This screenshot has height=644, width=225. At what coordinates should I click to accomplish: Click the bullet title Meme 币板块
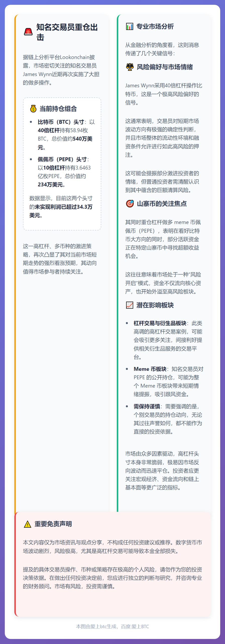tap(150, 369)
